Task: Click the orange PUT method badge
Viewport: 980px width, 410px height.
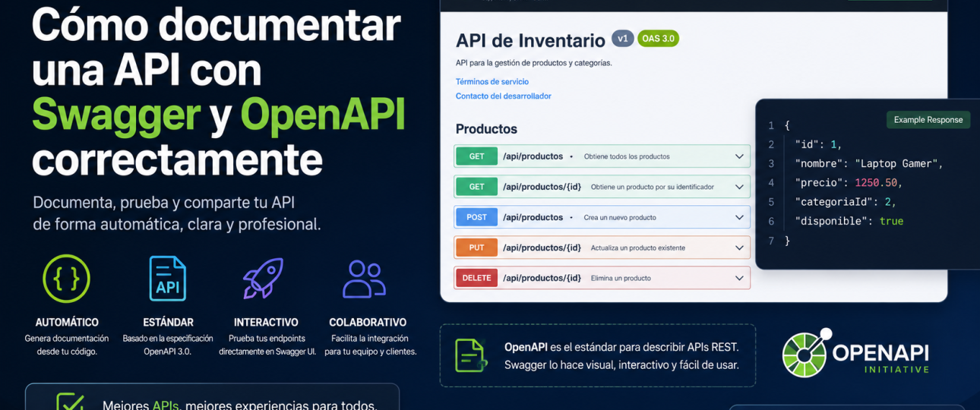Action: click(x=476, y=248)
